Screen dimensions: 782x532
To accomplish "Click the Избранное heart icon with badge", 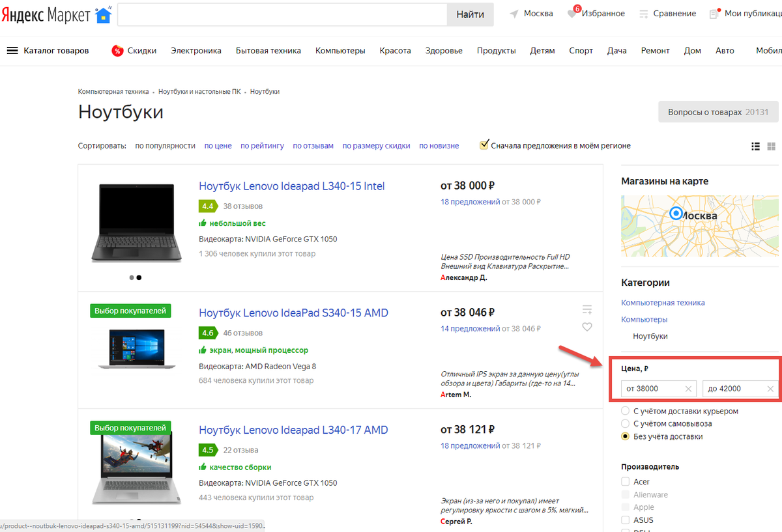I will (573, 13).
